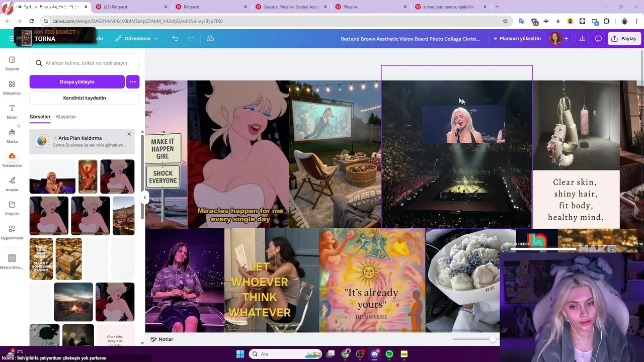The image size is (644, 362).
Task: Select the gold bars upload thumbnail
Action: pyautogui.click(x=69, y=258)
